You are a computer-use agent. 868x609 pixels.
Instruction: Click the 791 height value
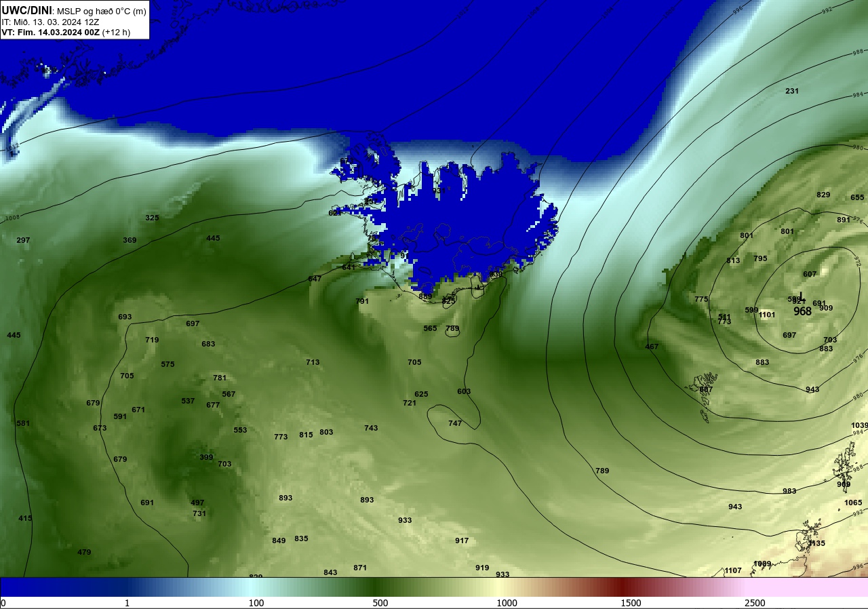pyautogui.click(x=363, y=301)
